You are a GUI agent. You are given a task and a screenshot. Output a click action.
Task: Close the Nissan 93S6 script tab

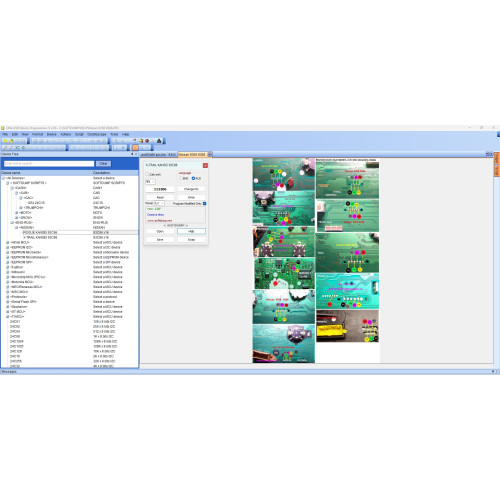(x=209, y=154)
